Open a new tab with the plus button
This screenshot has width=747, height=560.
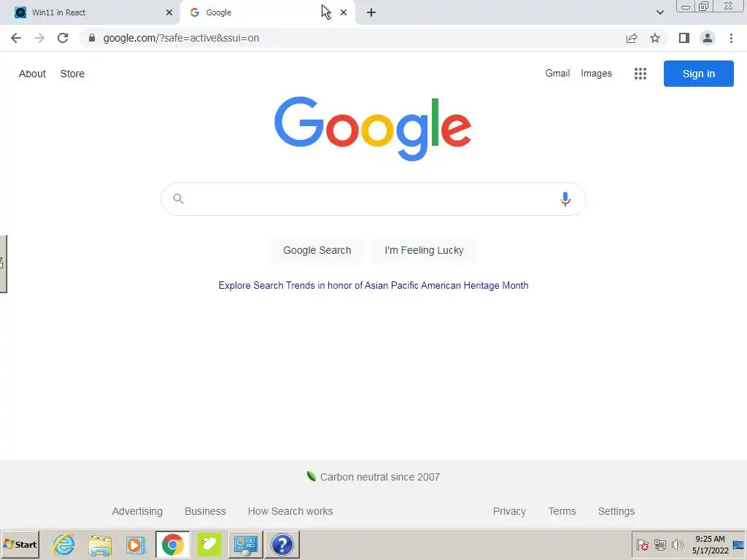click(371, 12)
